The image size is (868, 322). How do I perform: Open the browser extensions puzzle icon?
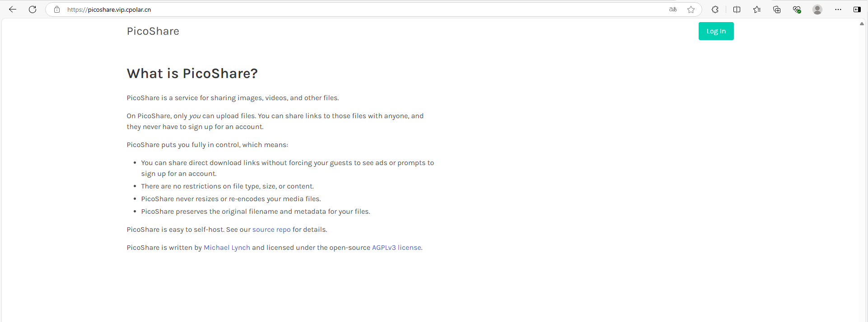coord(715,9)
